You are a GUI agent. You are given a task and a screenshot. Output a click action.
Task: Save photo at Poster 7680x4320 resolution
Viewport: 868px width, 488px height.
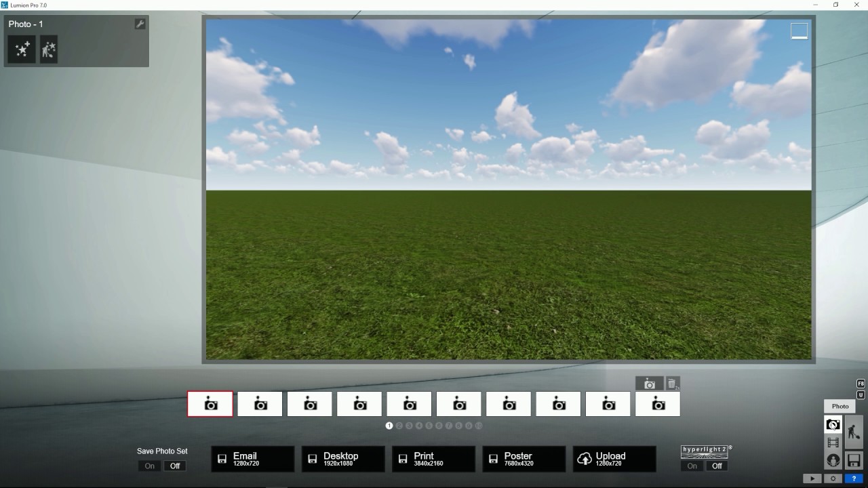[x=524, y=459]
